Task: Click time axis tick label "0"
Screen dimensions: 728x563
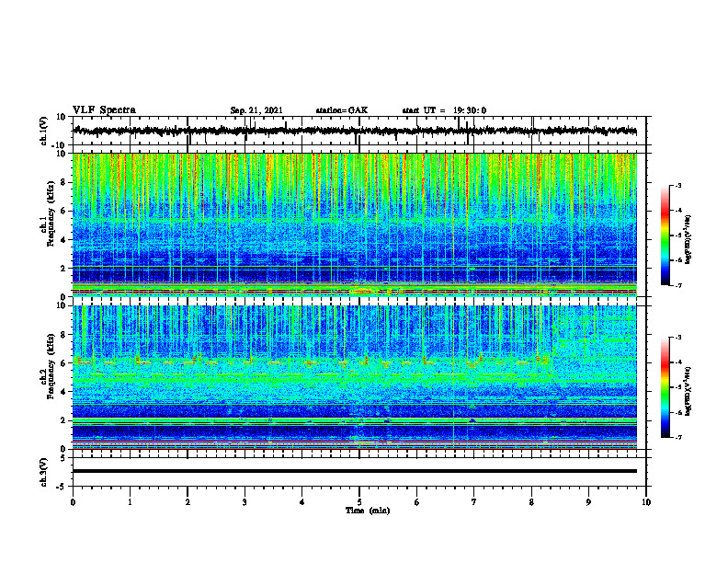Action: pos(73,502)
